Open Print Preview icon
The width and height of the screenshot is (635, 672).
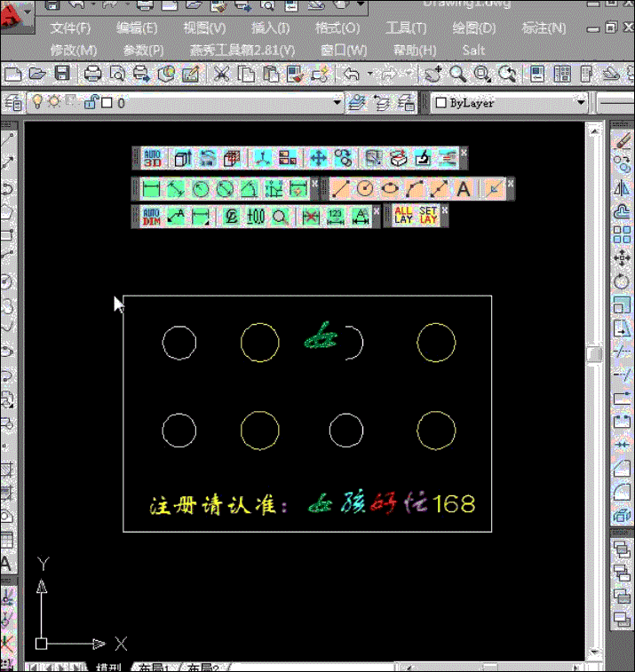click(x=117, y=74)
